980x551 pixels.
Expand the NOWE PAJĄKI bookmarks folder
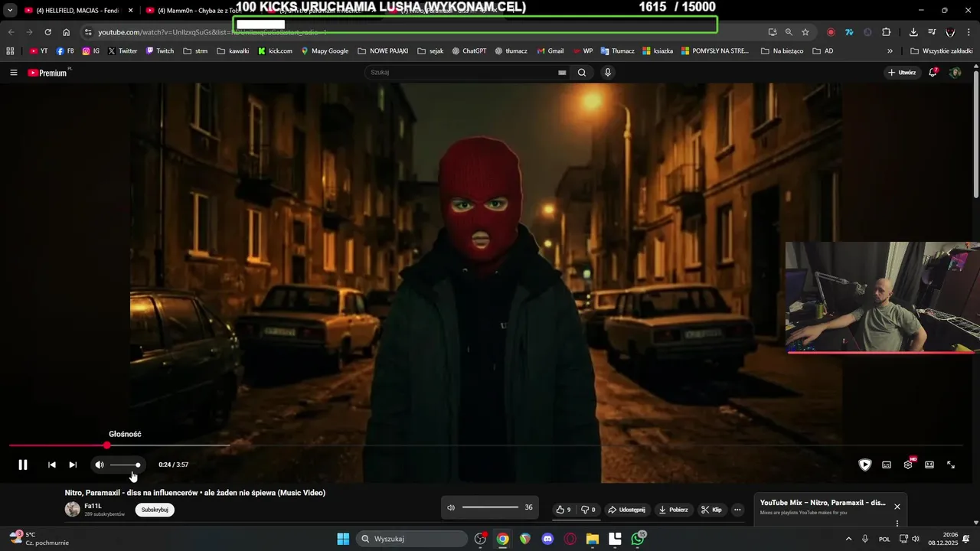(x=383, y=51)
